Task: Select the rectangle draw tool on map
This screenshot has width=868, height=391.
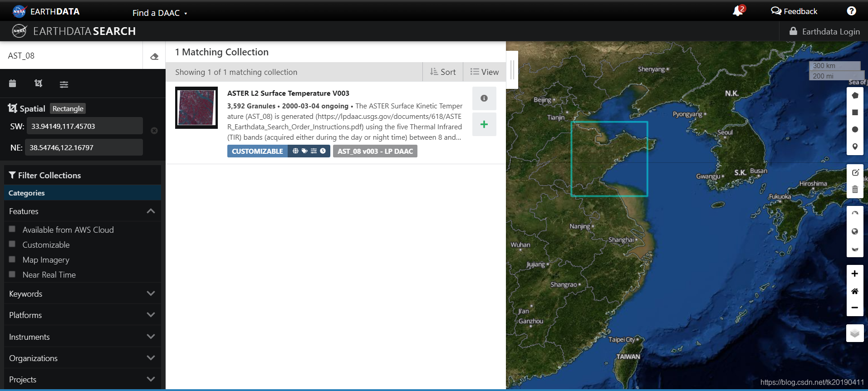Action: pyautogui.click(x=855, y=112)
